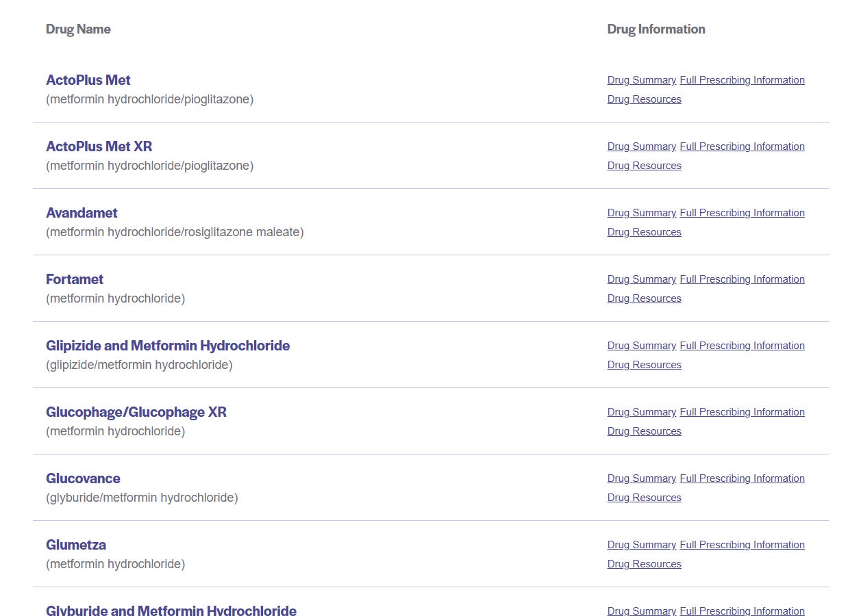View Drug Summary for Glyburide and Metformin
The image size is (848, 616).
(642, 611)
